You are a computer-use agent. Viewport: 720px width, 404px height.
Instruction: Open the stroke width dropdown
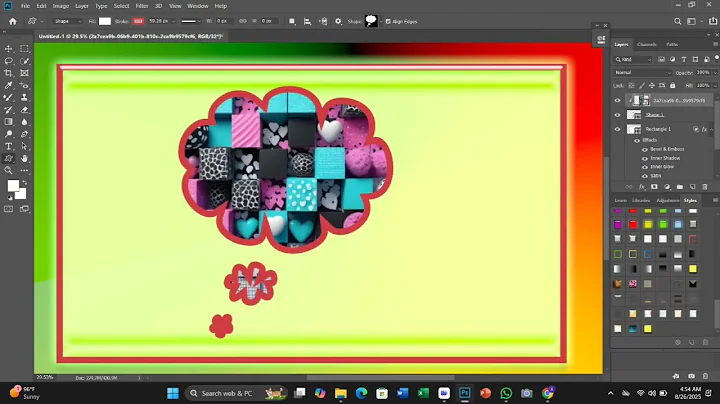(173, 21)
